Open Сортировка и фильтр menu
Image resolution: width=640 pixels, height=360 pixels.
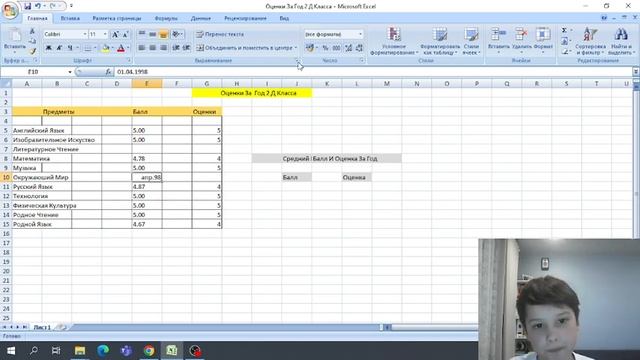click(x=590, y=41)
